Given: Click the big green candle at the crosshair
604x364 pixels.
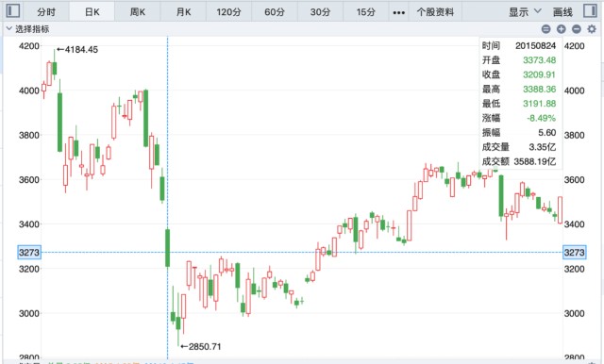Looking at the screenshot, I should click(x=168, y=248).
